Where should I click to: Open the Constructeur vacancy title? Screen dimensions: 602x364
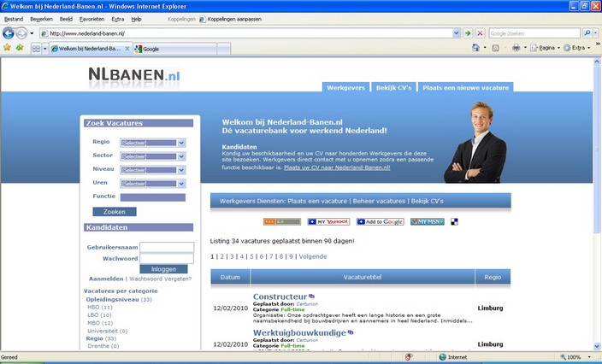[x=280, y=296]
